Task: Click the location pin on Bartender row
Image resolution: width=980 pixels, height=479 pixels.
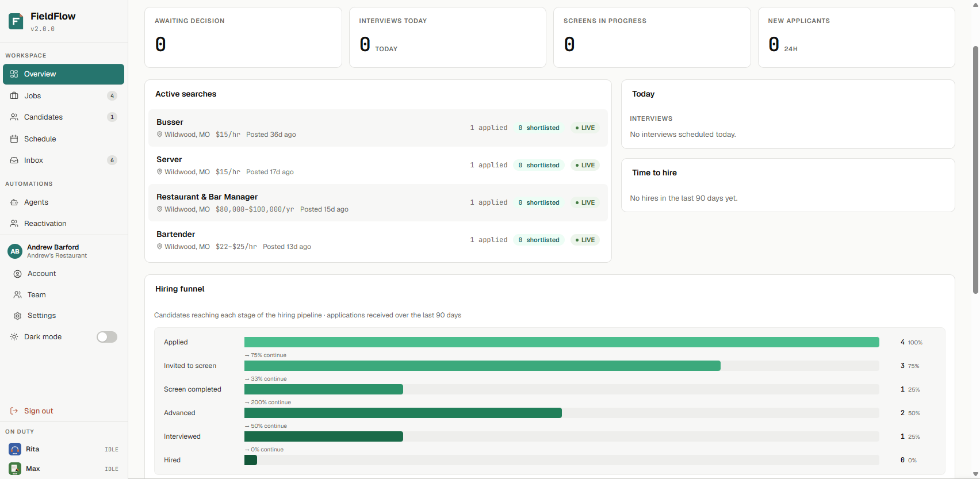Action: tap(159, 247)
